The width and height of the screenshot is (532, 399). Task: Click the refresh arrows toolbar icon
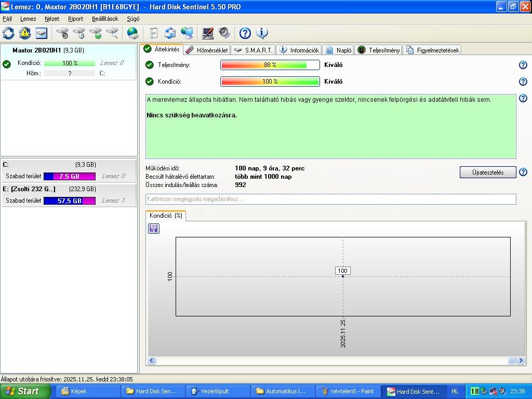click(x=8, y=33)
